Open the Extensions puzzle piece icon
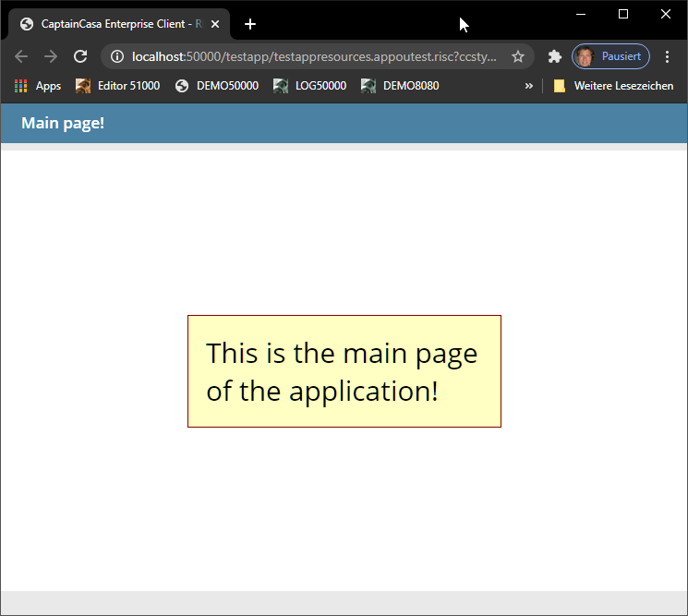 pos(554,56)
